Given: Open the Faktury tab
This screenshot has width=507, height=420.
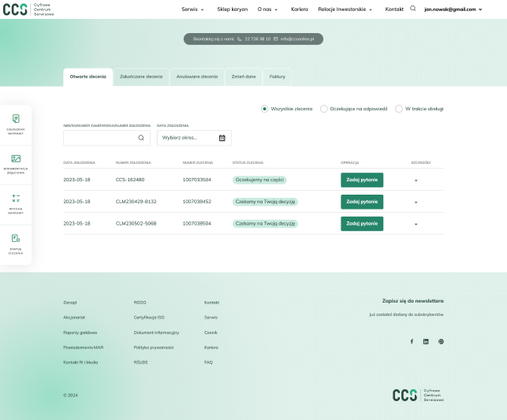Looking at the screenshot, I should tap(278, 76).
